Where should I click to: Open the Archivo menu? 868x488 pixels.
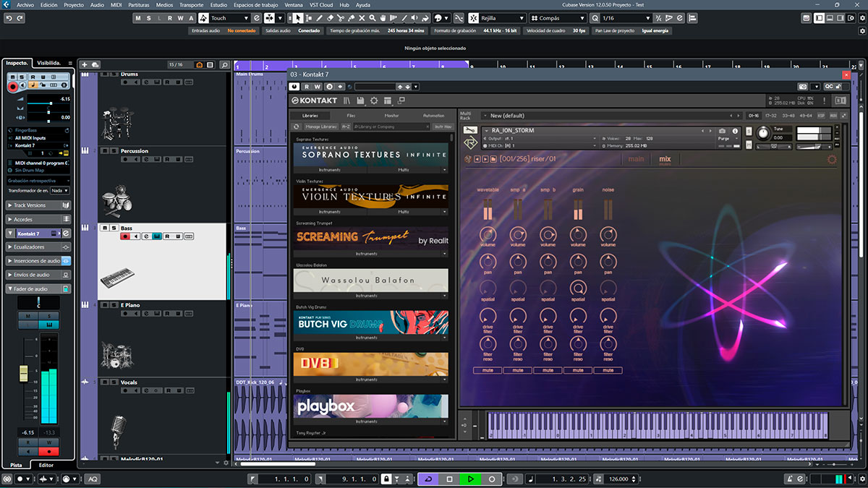pyautogui.click(x=25, y=4)
